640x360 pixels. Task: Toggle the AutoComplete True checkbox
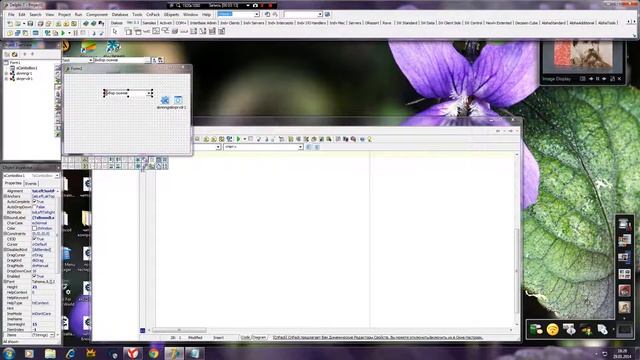tap(35, 202)
